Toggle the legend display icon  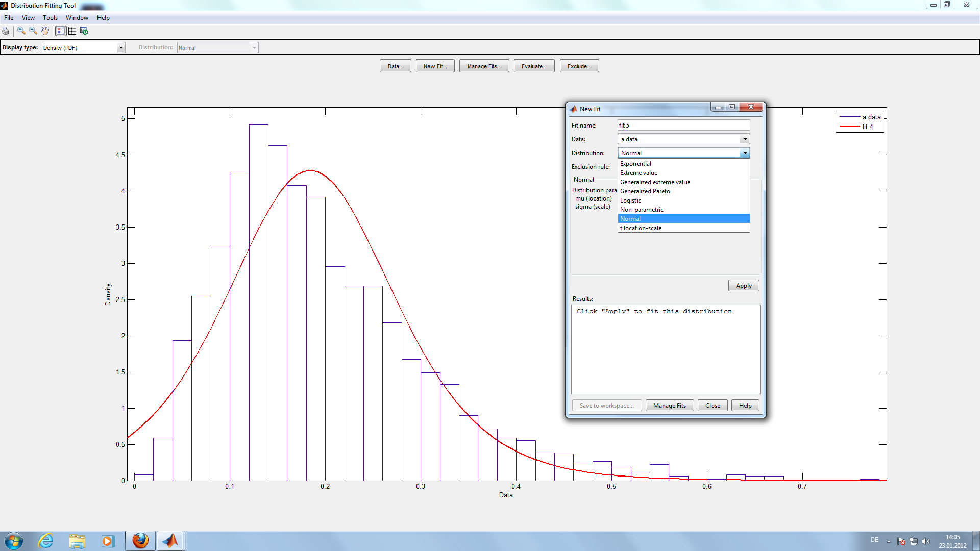pos(61,31)
